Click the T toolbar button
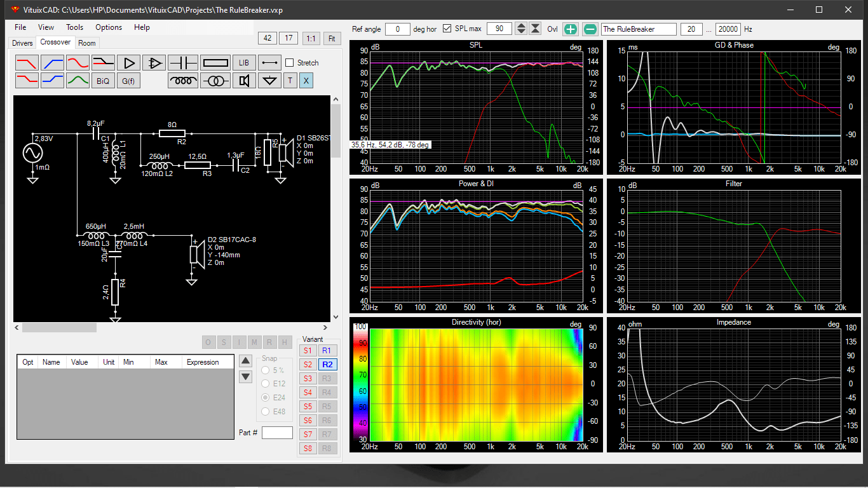This screenshot has height=488, width=868. 290,81
